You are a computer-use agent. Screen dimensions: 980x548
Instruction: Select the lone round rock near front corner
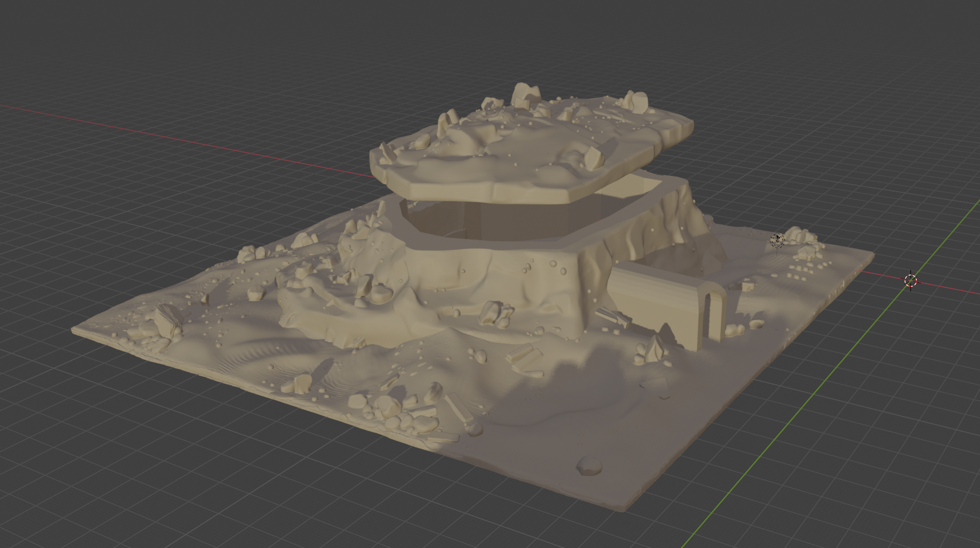tap(589, 466)
